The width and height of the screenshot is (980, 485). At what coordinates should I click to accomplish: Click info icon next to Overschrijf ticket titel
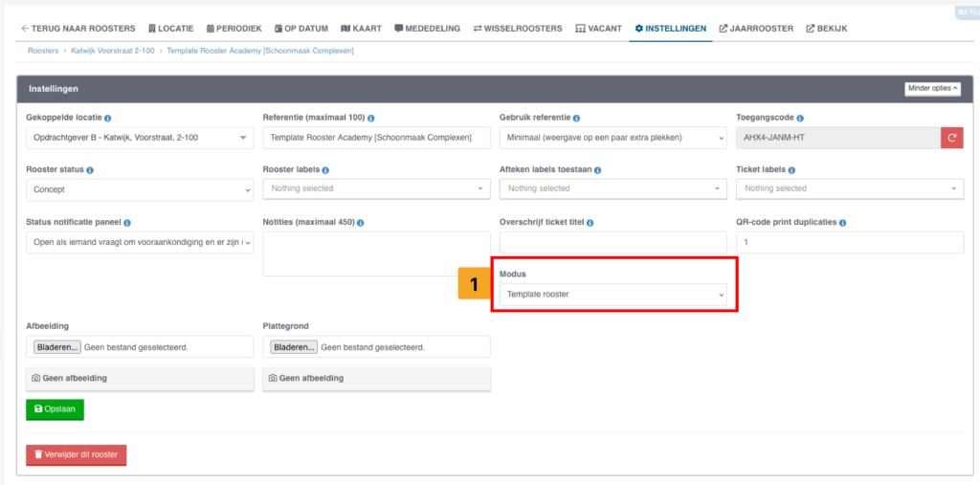point(590,223)
